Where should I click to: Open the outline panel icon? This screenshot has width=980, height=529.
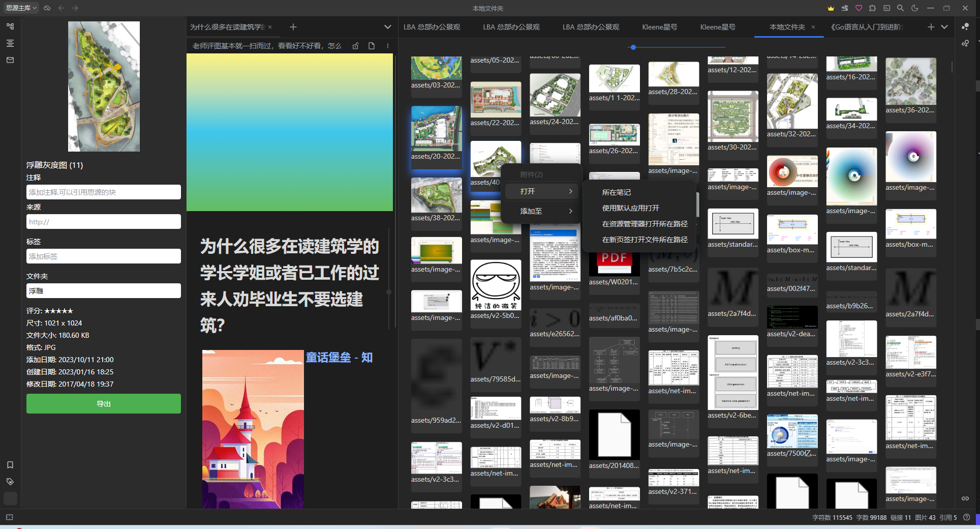tap(10, 43)
